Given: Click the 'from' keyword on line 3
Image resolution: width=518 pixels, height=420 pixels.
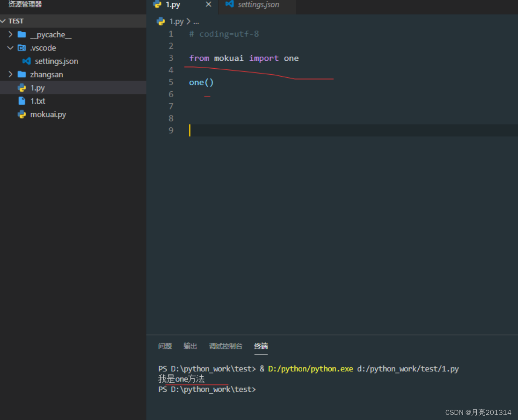Looking at the screenshot, I should tap(199, 58).
